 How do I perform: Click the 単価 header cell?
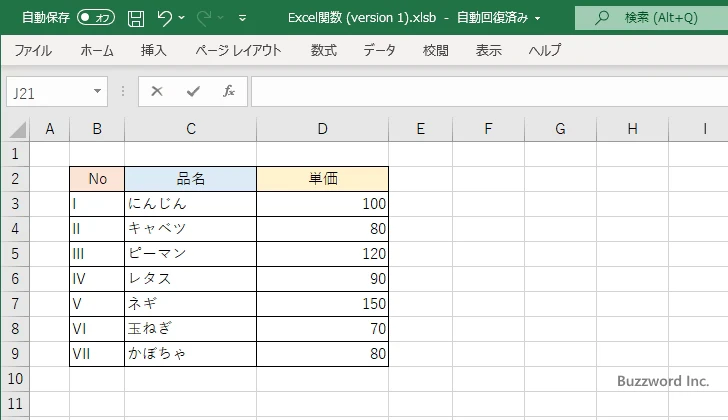(x=323, y=179)
